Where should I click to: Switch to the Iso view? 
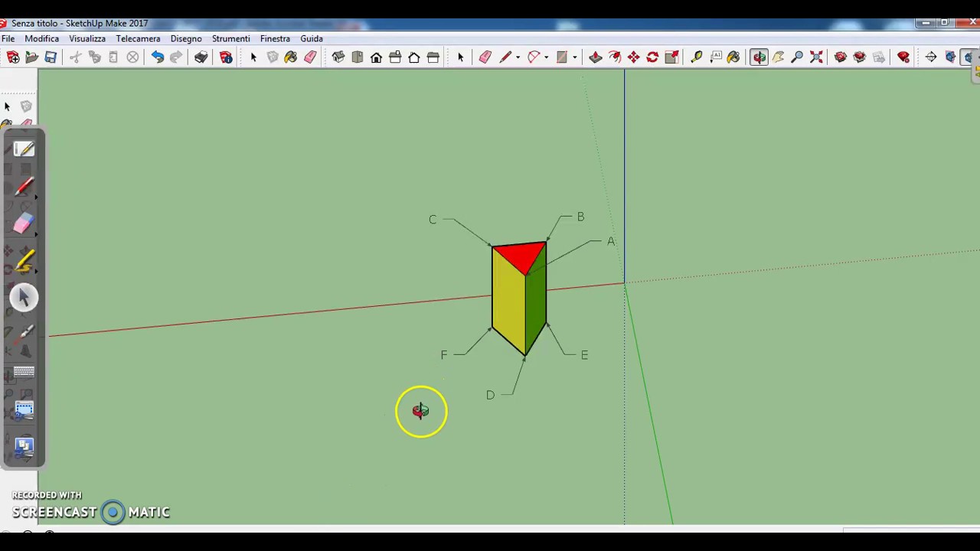click(x=338, y=57)
